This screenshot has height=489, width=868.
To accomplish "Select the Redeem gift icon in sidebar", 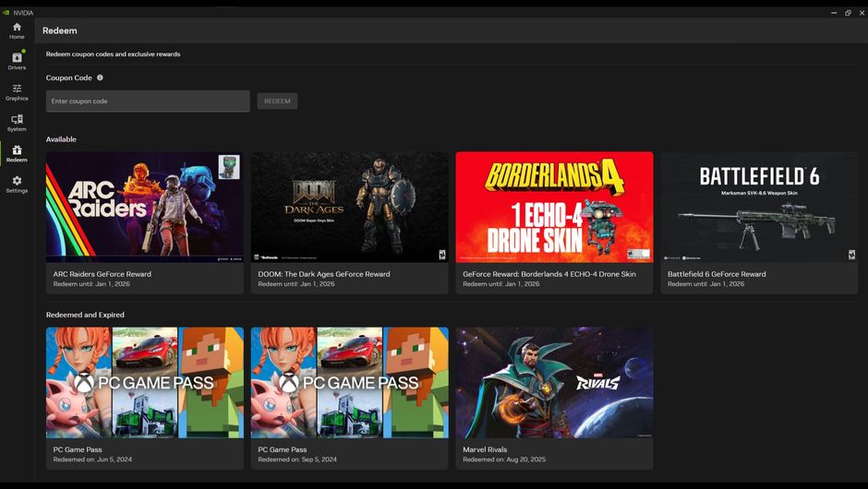I will pyautogui.click(x=17, y=150).
